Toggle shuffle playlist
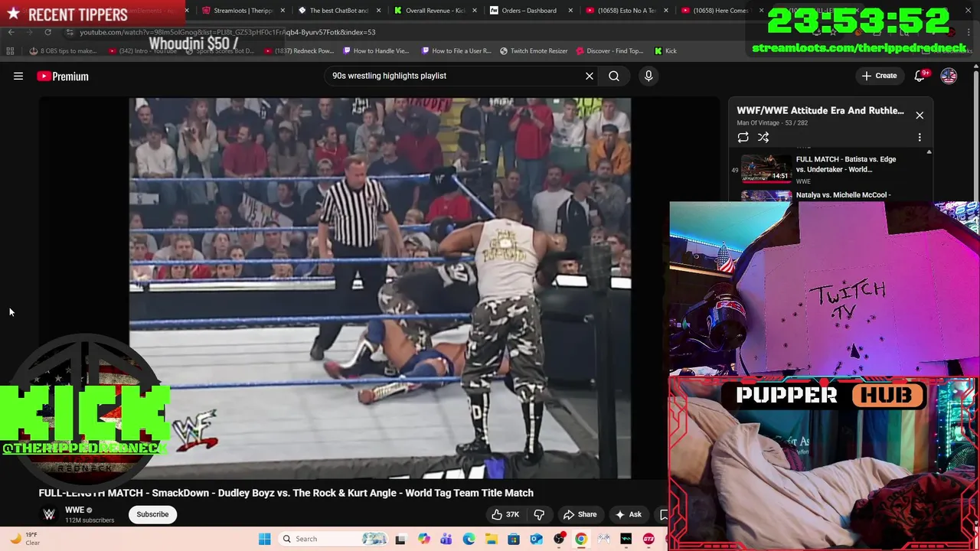 tap(763, 137)
